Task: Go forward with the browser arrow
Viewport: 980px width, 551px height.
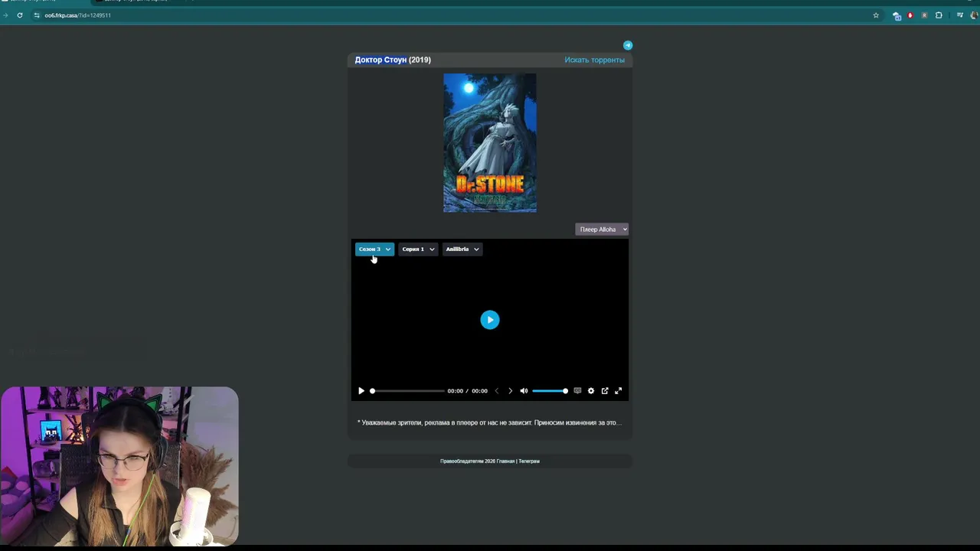Action: coord(6,15)
